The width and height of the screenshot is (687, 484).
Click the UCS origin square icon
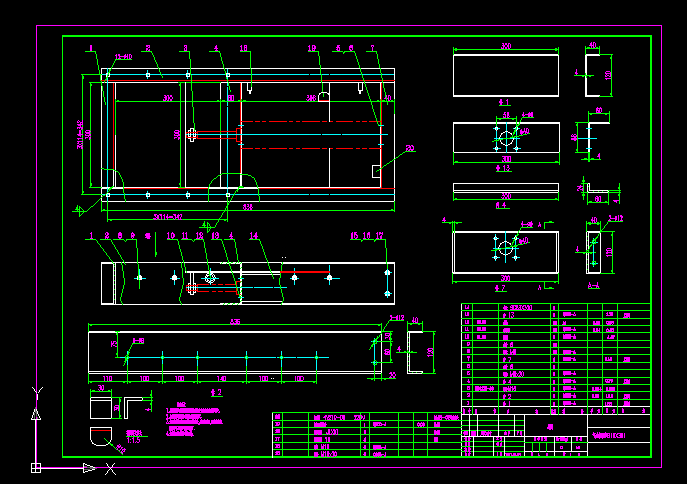point(36,467)
